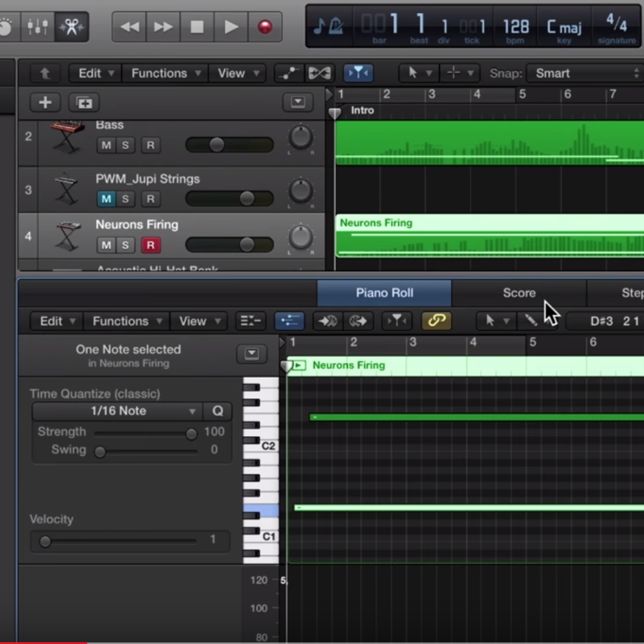Switch to the Score tab

519,293
